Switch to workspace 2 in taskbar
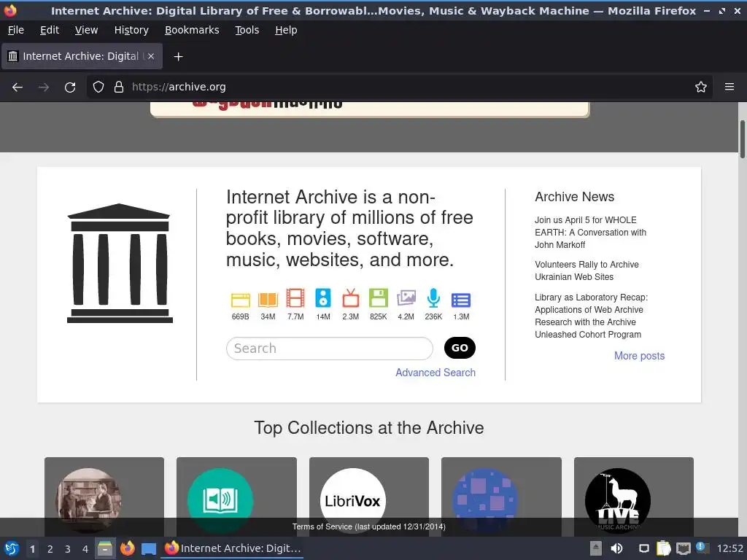Image resolution: width=747 pixels, height=560 pixels. click(x=50, y=549)
